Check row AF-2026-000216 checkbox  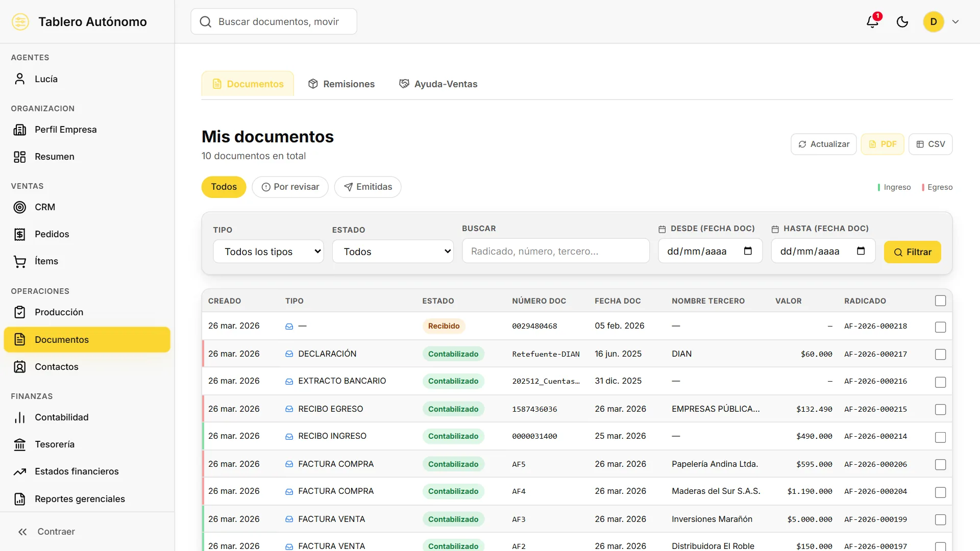(941, 382)
